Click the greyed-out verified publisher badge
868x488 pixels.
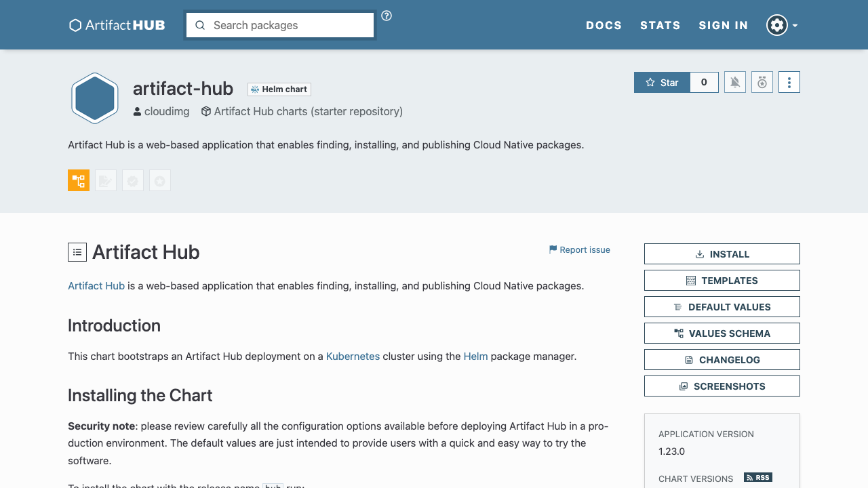coord(133,180)
